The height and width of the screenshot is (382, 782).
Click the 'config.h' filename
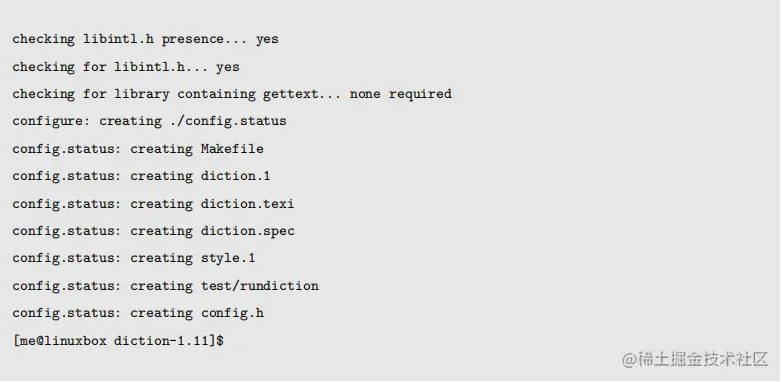point(232,313)
